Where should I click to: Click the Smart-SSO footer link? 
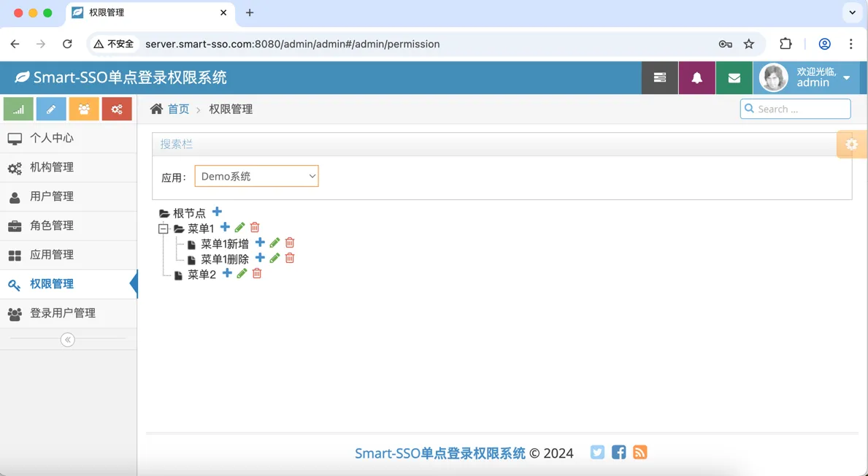(439, 452)
